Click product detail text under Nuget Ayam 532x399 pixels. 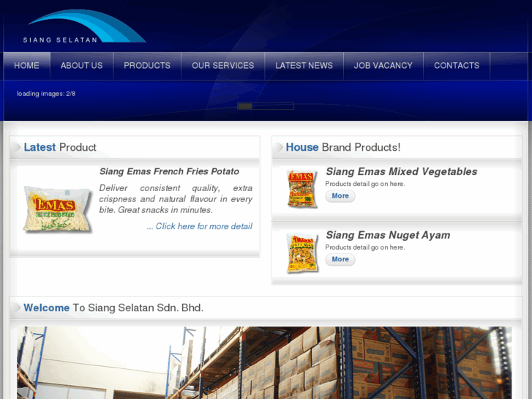365,247
